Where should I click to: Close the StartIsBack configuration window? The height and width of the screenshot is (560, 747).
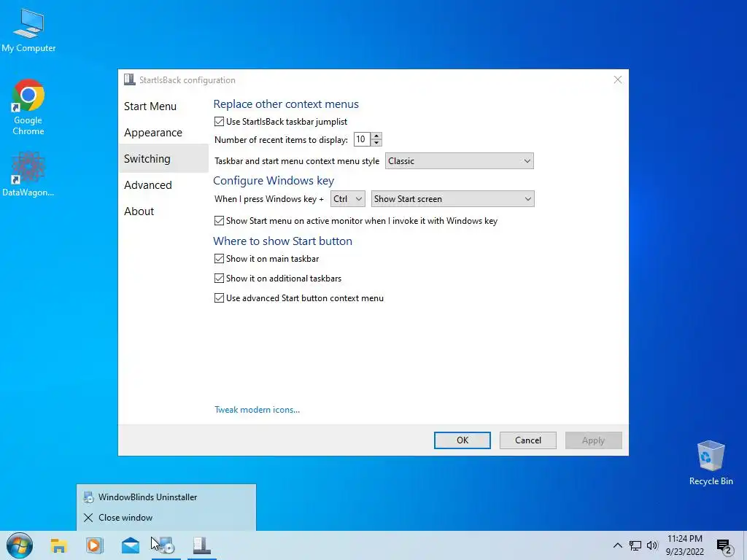(x=617, y=79)
